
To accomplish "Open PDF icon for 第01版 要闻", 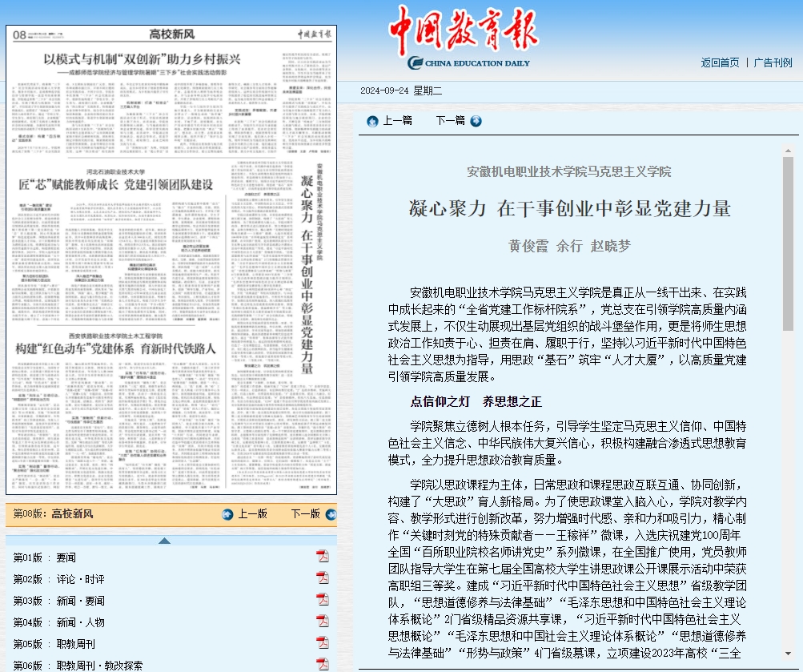I will pyautogui.click(x=323, y=556).
